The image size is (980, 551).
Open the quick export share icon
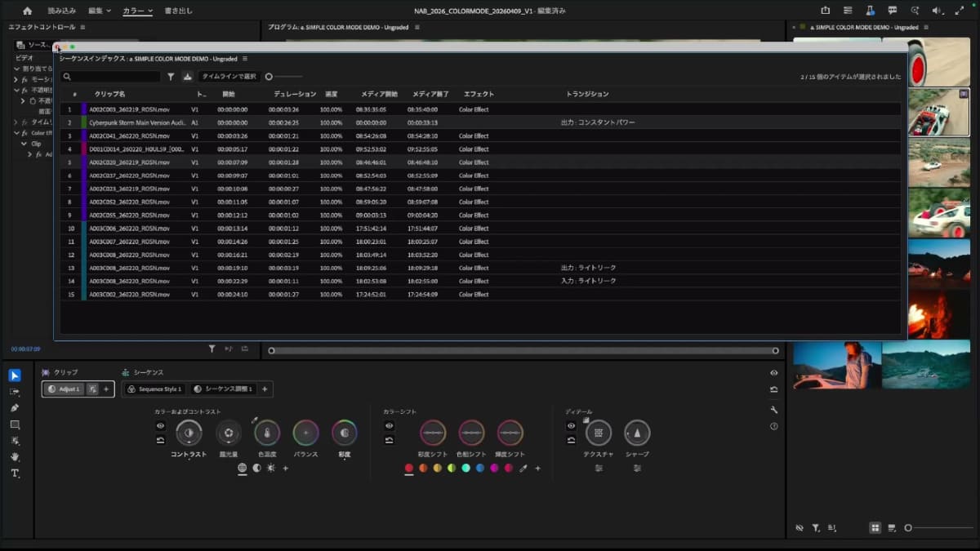825,11
